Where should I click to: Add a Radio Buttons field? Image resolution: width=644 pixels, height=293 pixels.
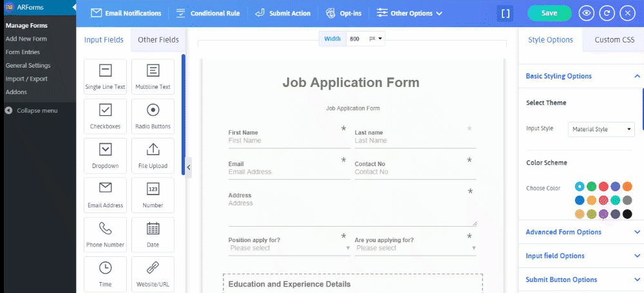point(153,116)
